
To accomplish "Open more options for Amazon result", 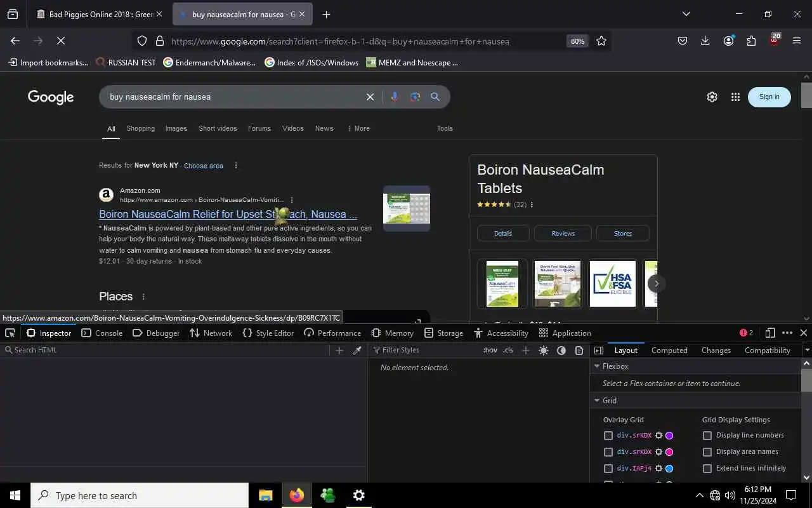I will click(292, 200).
